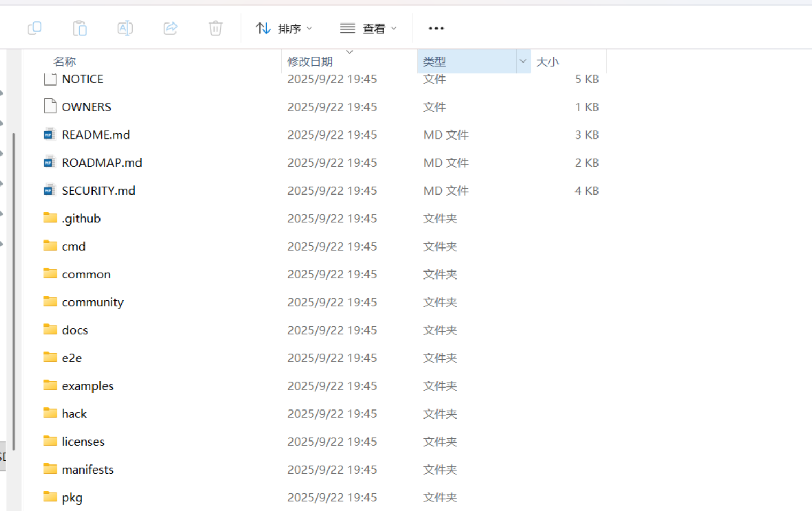Click the 类型 column header
812x511 pixels.
(x=466, y=61)
